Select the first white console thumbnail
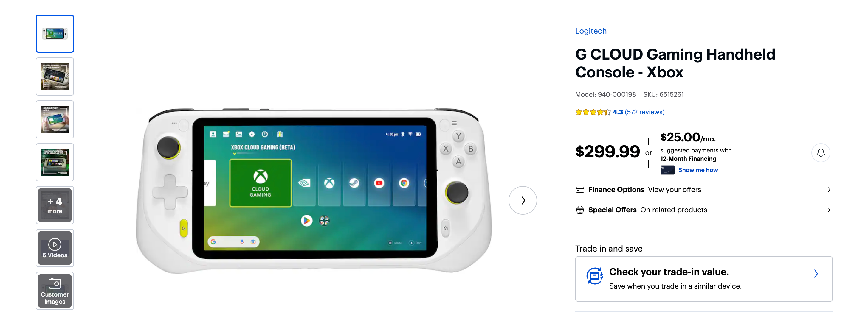Viewport: 868px width, 315px height. (x=55, y=34)
